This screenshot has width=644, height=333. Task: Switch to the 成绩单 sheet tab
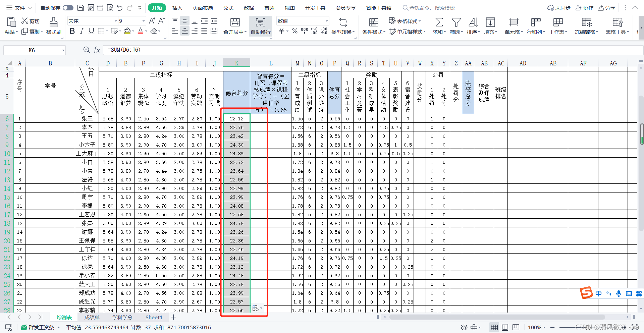pyautogui.click(x=92, y=317)
